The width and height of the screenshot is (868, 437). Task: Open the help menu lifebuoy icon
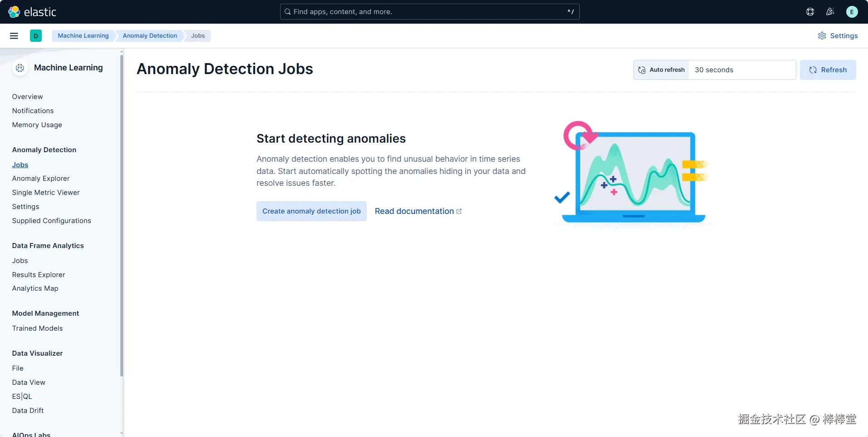pyautogui.click(x=810, y=12)
